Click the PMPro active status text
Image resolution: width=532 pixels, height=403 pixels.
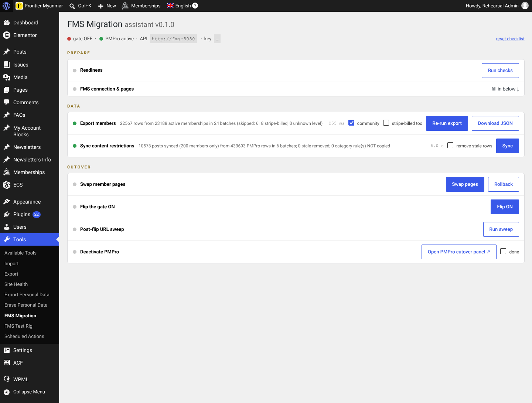(x=119, y=39)
